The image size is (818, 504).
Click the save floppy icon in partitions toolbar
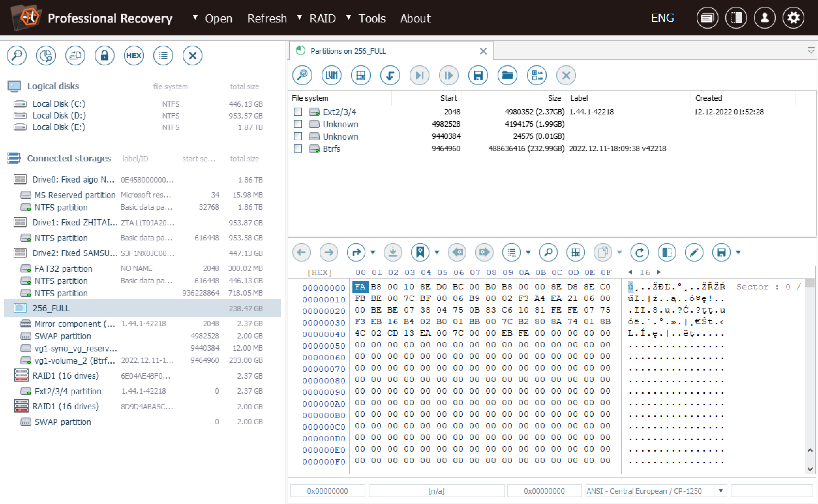pyautogui.click(x=478, y=75)
